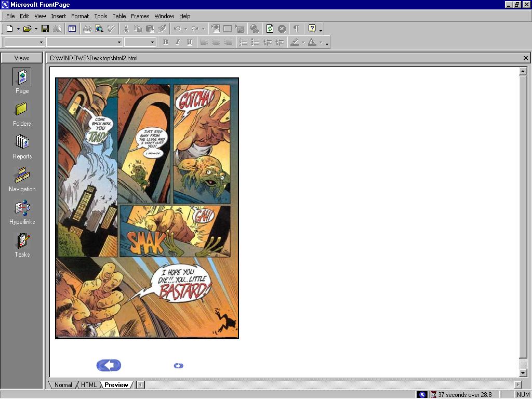Open the Frames menu
The height and width of the screenshot is (399, 532).
point(140,16)
